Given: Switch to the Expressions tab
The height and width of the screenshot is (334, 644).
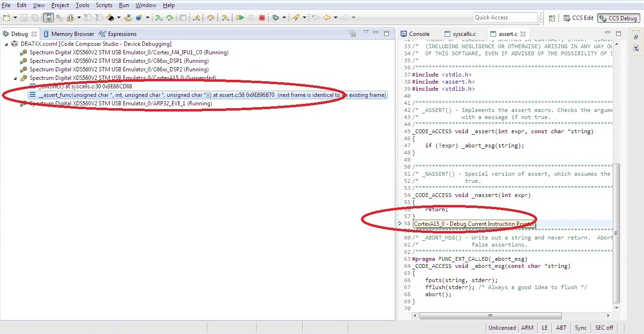Looking at the screenshot, I should point(118,34).
